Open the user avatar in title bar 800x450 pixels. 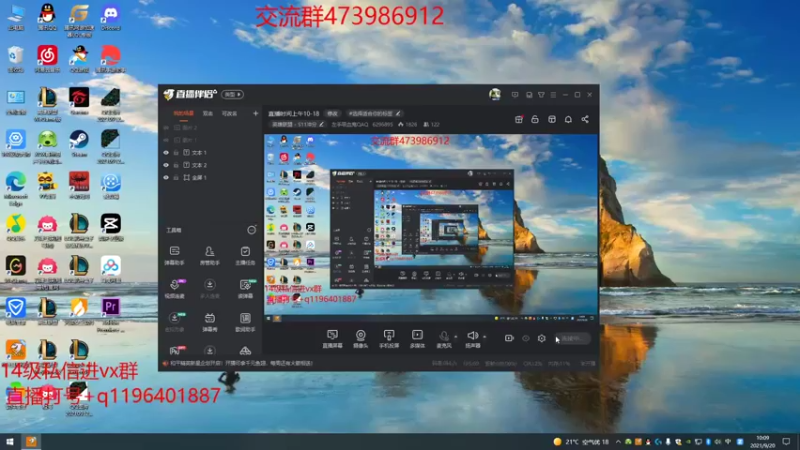pyautogui.click(x=494, y=94)
